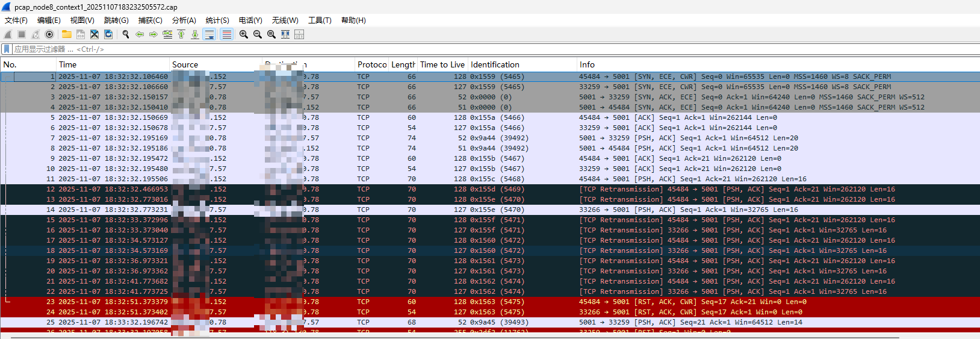Close the capture file using toolbar icon
The image size is (980, 339).
(95, 34)
